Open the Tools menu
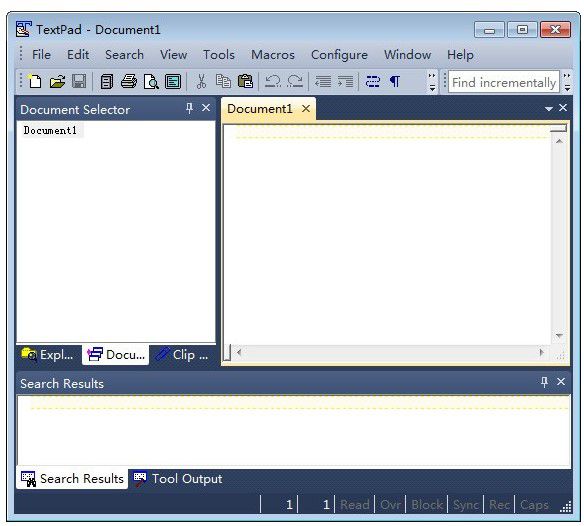Image resolution: width=584 pixels, height=526 pixels. pos(219,55)
